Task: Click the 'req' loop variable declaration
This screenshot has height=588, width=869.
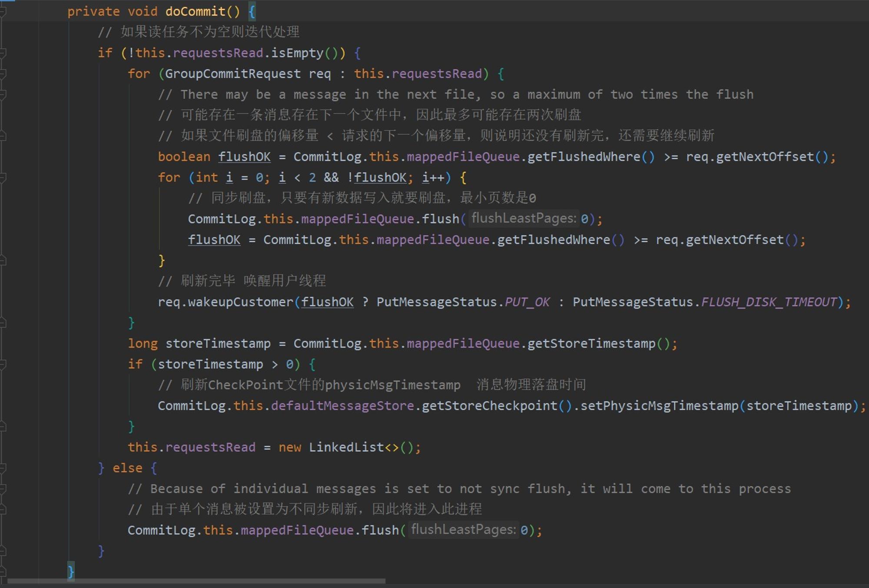Action: (x=320, y=74)
